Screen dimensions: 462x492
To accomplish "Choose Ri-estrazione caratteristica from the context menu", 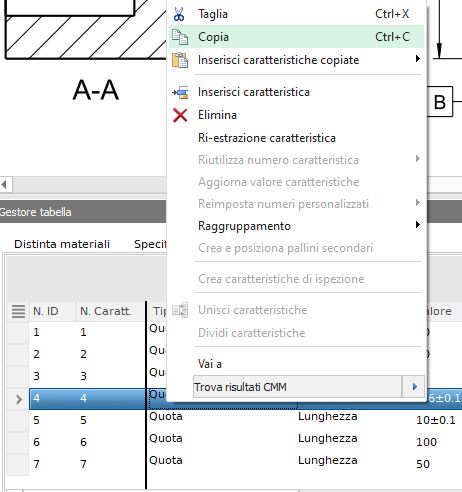I will coord(267,138).
